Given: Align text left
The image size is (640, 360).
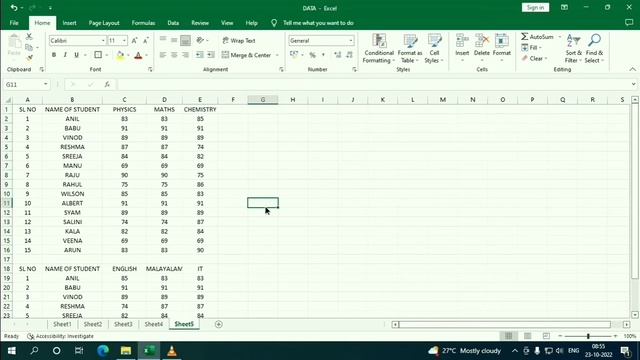Looking at the screenshot, I should coord(163,55).
